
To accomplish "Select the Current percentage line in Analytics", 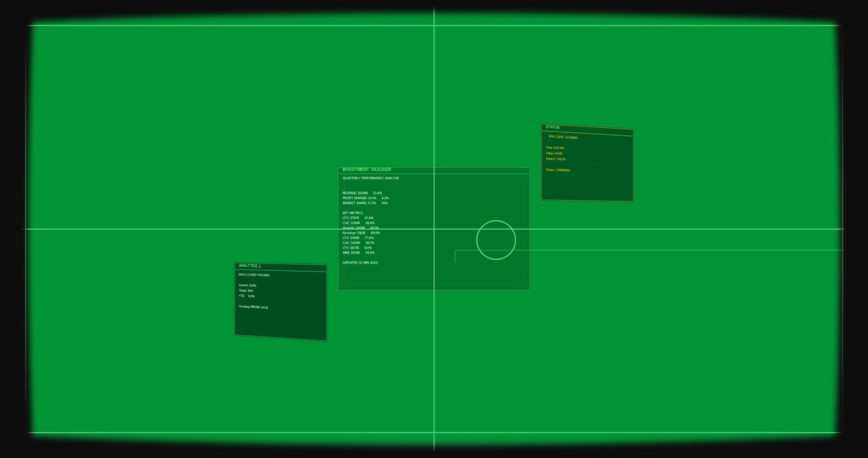I will pos(247,286).
